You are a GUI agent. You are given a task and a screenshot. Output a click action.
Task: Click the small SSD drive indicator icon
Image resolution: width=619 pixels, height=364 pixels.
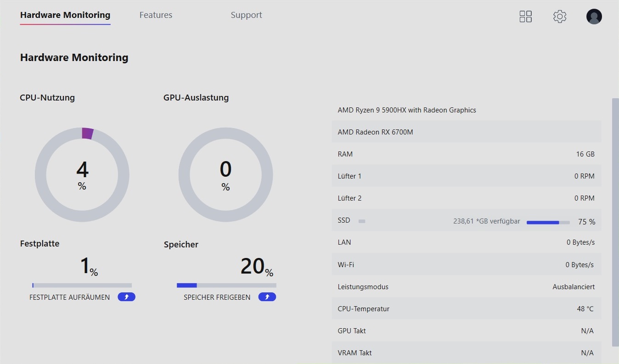[x=362, y=221]
